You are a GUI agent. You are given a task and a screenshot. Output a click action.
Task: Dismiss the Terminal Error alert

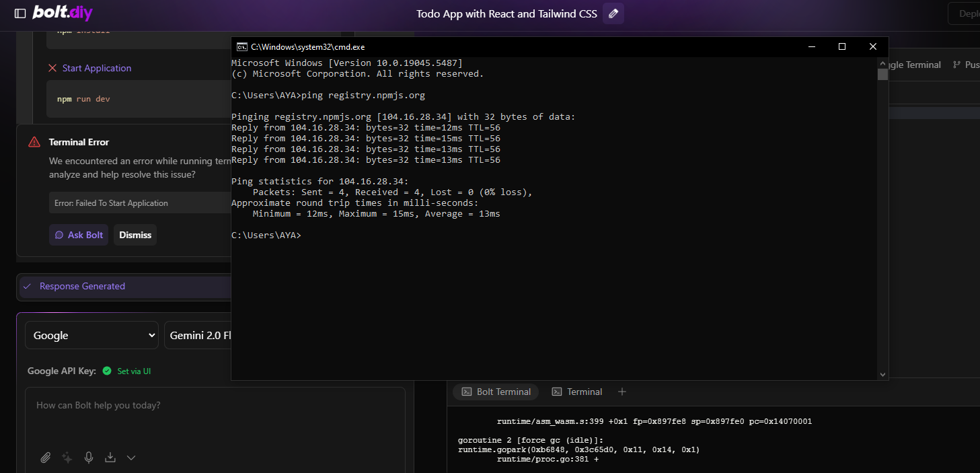(135, 235)
